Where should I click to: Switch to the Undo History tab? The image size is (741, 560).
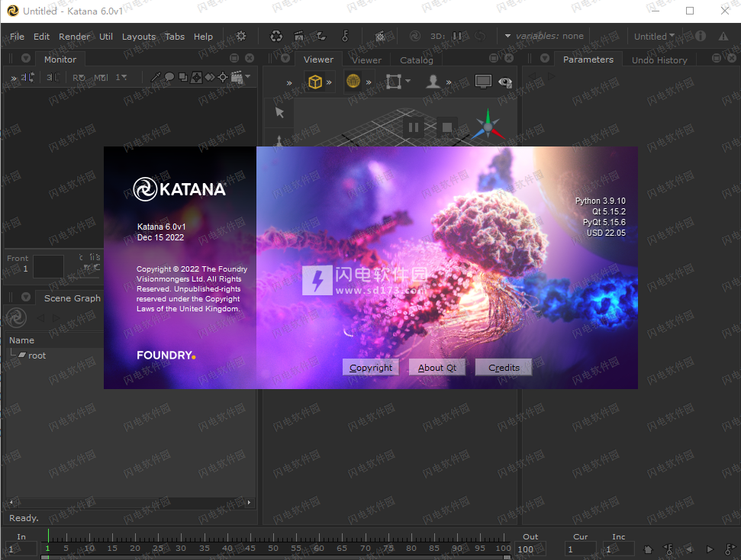click(659, 60)
